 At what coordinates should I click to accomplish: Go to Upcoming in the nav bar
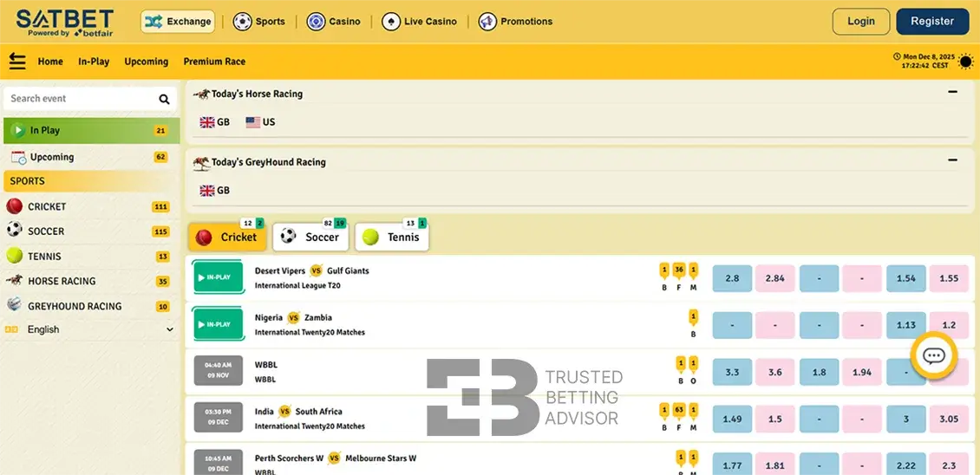point(147,62)
